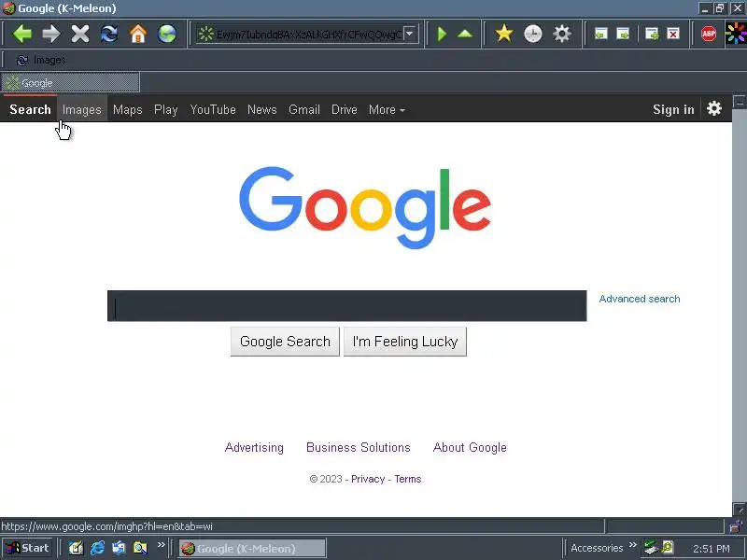Open bookmarks with the yellow star icon
The height and width of the screenshot is (560, 747).
click(x=503, y=34)
